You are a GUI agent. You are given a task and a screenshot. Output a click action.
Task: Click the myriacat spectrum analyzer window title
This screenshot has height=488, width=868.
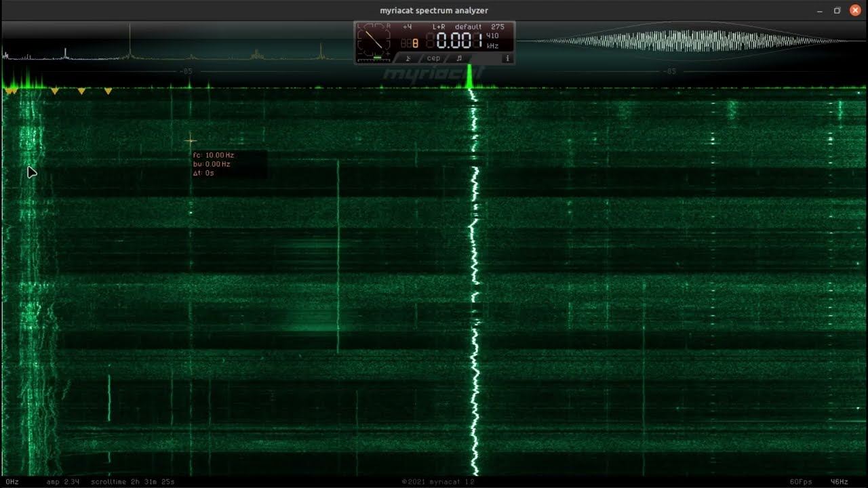click(x=434, y=10)
